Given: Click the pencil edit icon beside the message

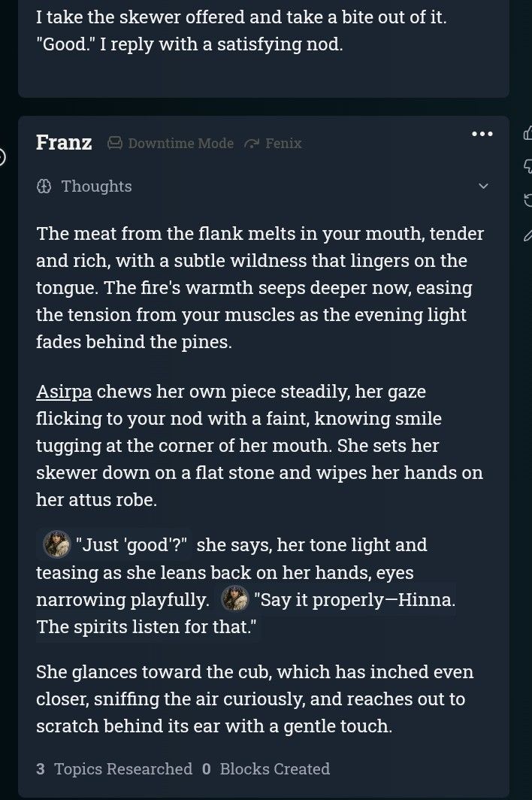Looking at the screenshot, I should point(528,235).
